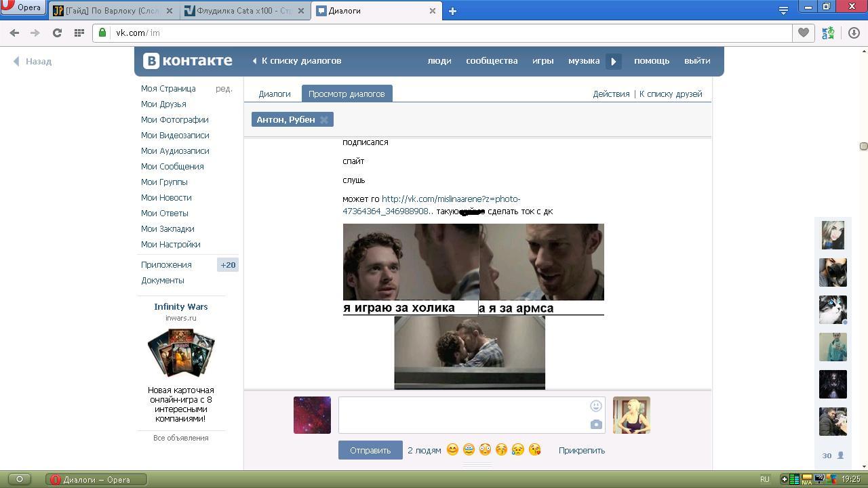Open Мои Настройки
Viewport: 868px width, 488px height.
pos(170,245)
